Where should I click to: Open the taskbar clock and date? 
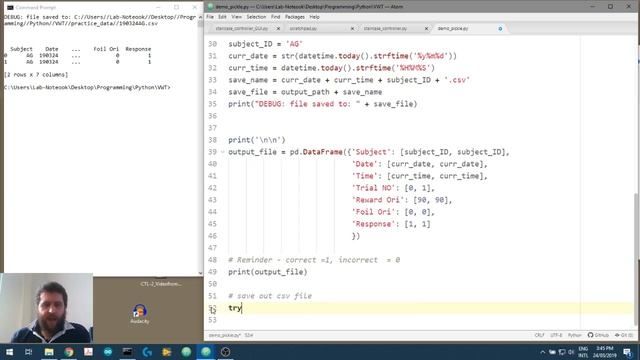[x=604, y=352]
